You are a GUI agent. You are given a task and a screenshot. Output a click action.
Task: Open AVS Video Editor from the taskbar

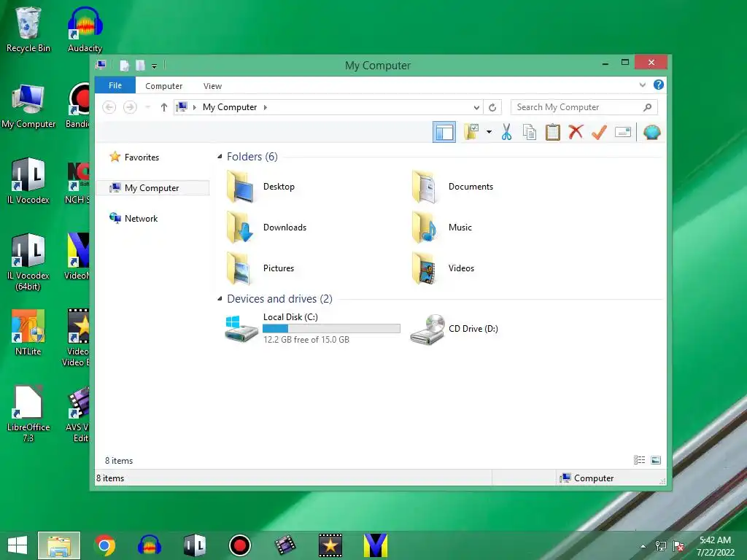pyautogui.click(x=285, y=545)
